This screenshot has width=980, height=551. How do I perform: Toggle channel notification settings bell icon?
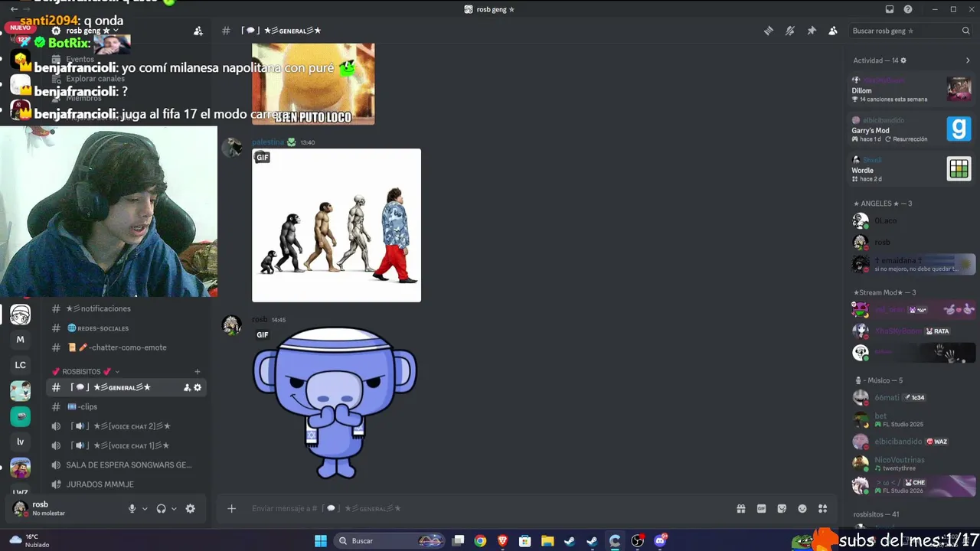pos(790,31)
